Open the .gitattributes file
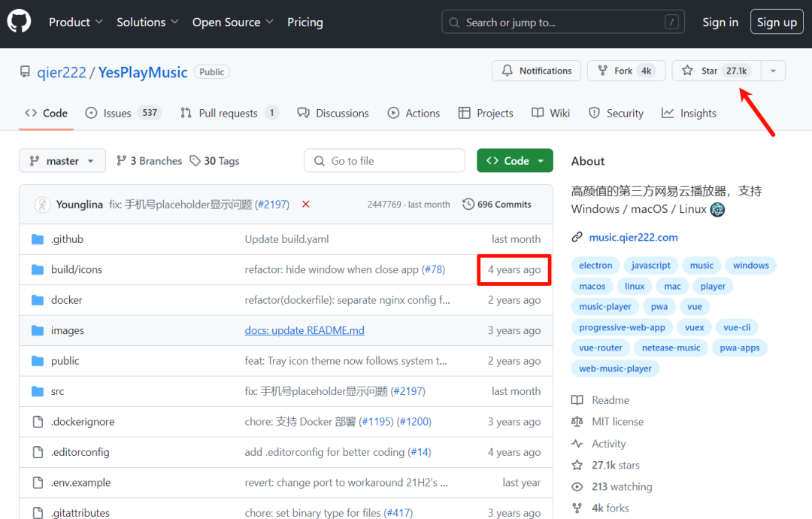This screenshot has width=812, height=519. (x=80, y=513)
